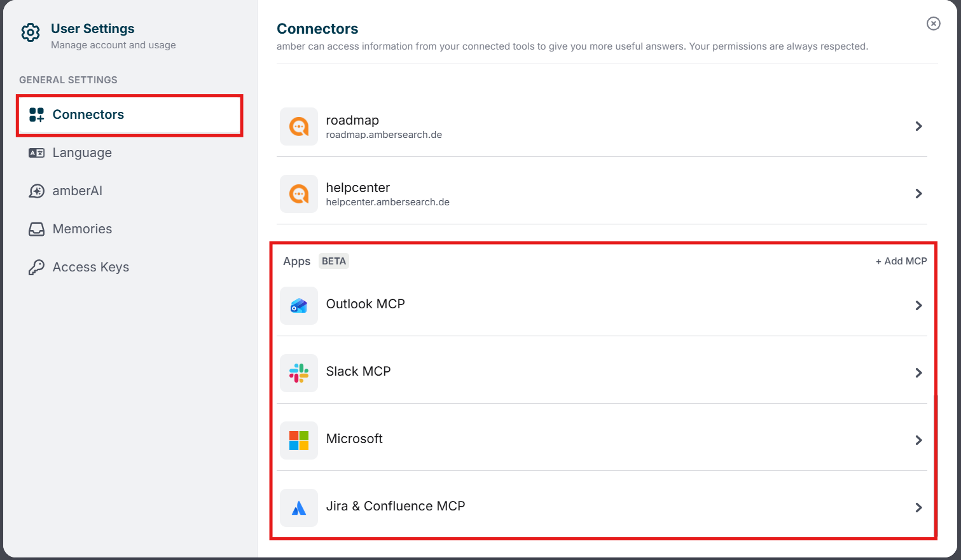Open the Language settings section
This screenshot has width=961, height=560.
pyautogui.click(x=130, y=153)
